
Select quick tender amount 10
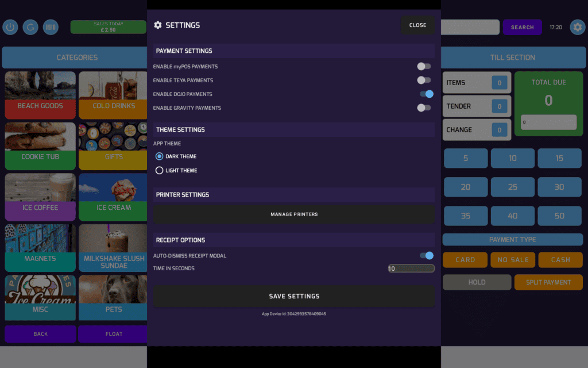513,158
